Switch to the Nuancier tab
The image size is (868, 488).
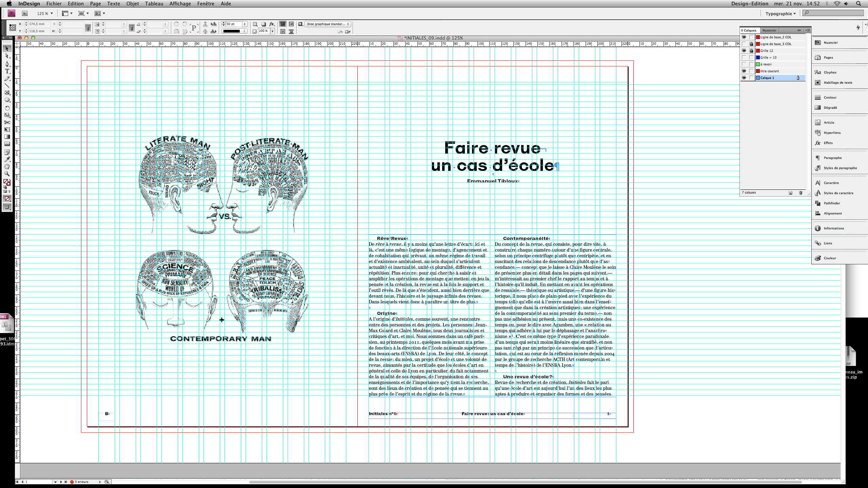769,30
